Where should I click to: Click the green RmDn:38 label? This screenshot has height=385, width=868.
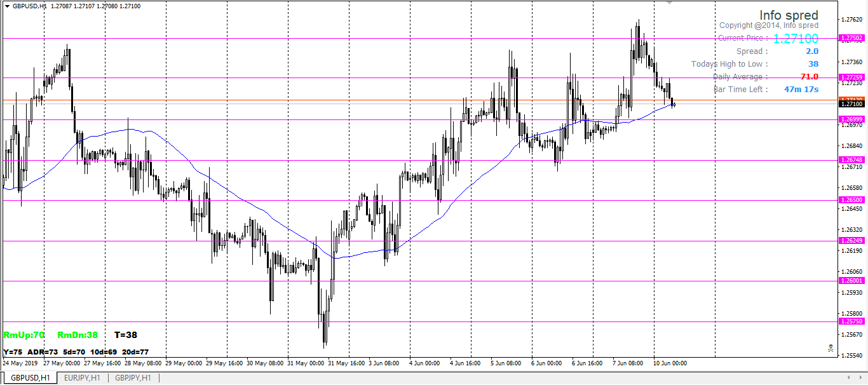78,335
